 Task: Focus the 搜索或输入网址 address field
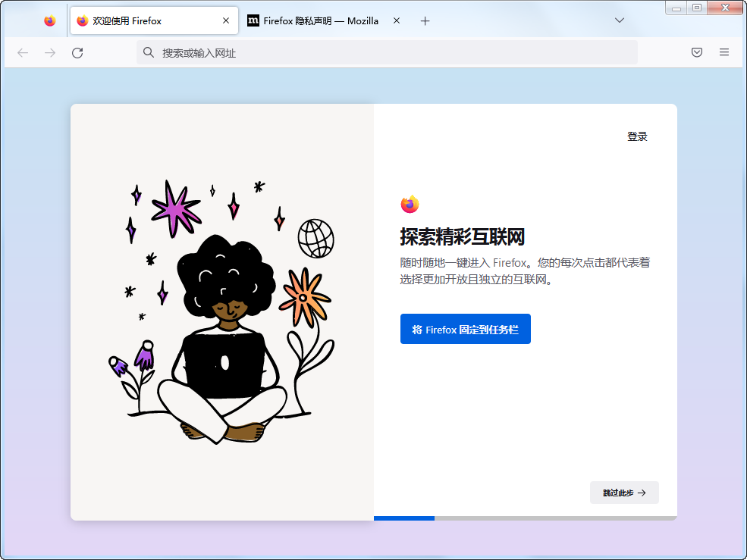pyautogui.click(x=379, y=53)
